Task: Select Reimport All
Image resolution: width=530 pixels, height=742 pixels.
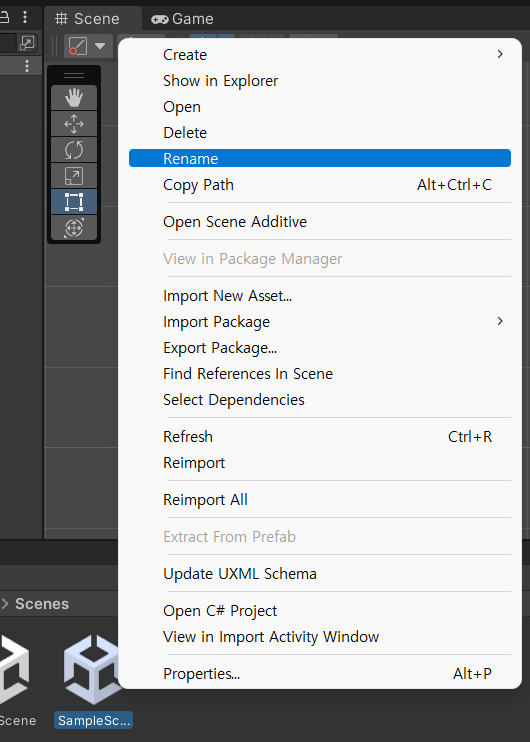Action: pyautogui.click(x=320, y=500)
